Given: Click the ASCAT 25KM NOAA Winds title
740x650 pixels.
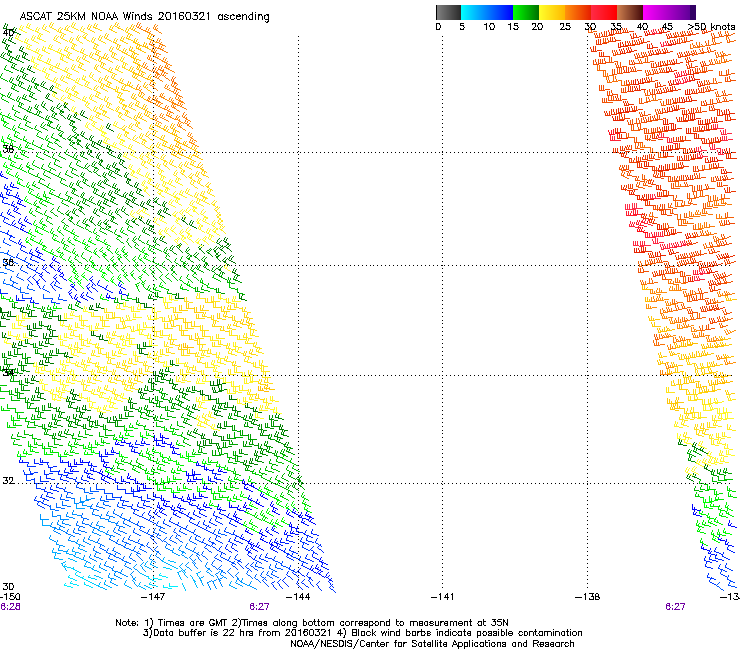Looking at the screenshot, I should [x=144, y=17].
